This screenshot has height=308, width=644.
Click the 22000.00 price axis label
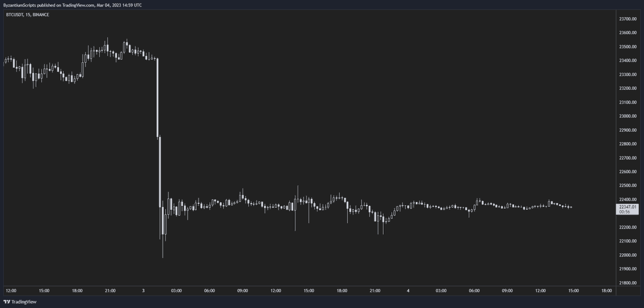[x=628, y=255]
